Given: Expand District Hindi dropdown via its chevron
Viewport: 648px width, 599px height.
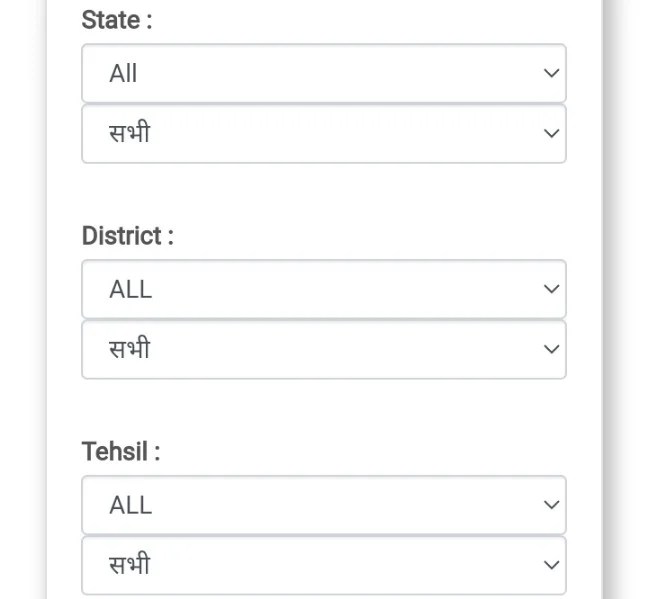Looking at the screenshot, I should tap(550, 349).
